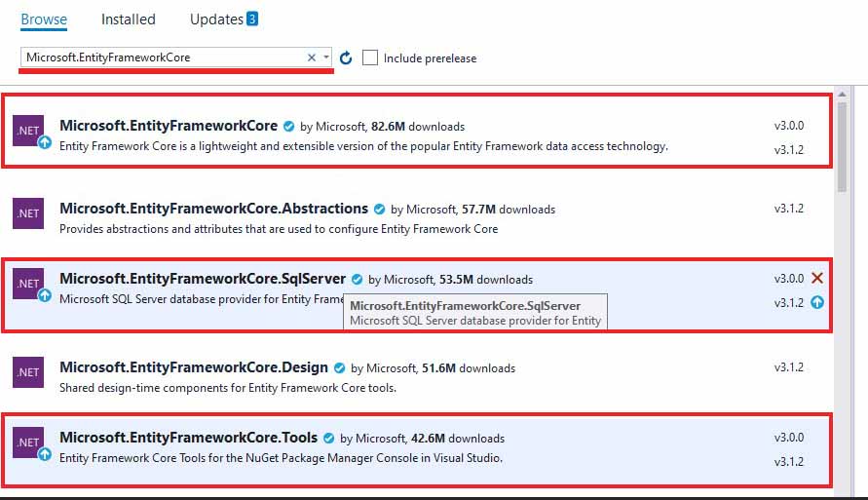Click the Tools package .NET icon
The width and height of the screenshot is (868, 500).
tap(29, 442)
